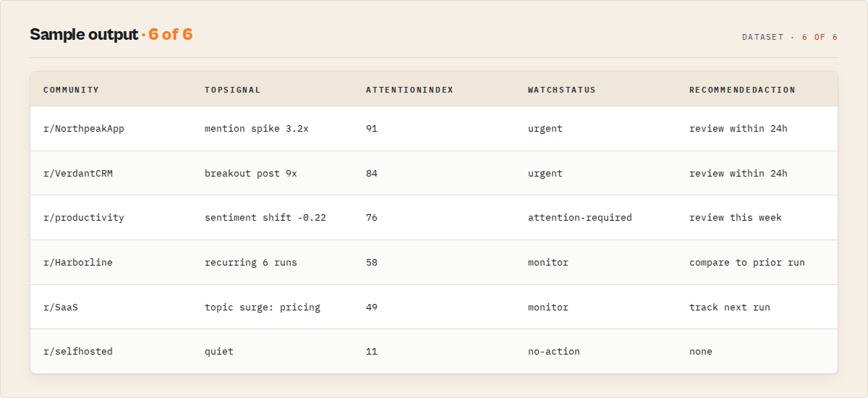Click the 'sentiment shift -0.22' signal

[x=265, y=218]
